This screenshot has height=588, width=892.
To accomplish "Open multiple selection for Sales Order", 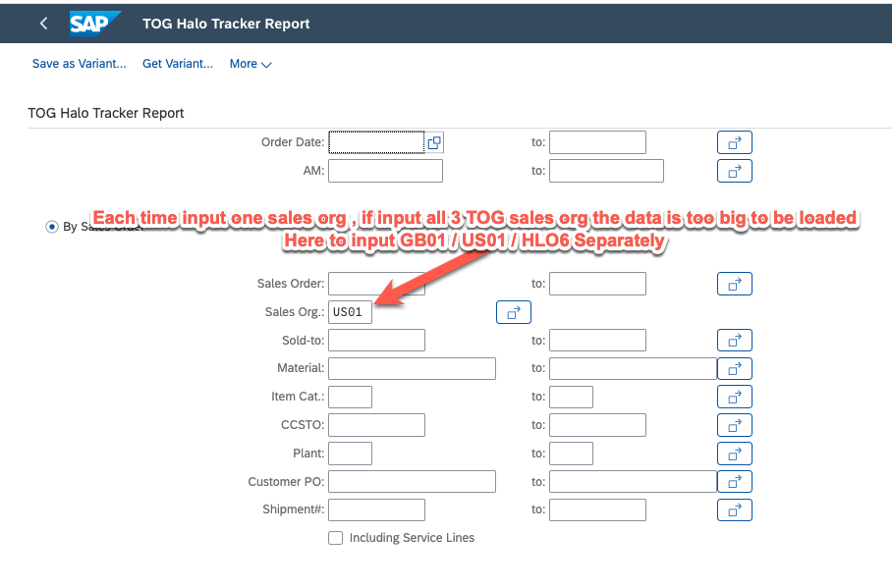I will (734, 284).
